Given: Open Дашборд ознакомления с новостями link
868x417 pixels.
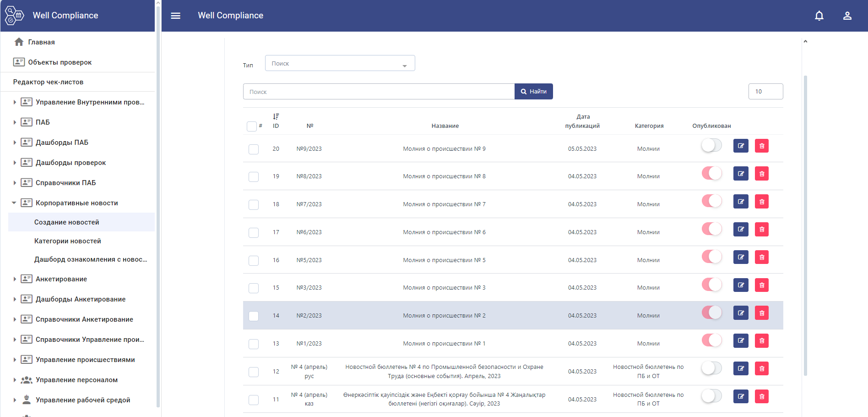Looking at the screenshot, I should point(91,259).
